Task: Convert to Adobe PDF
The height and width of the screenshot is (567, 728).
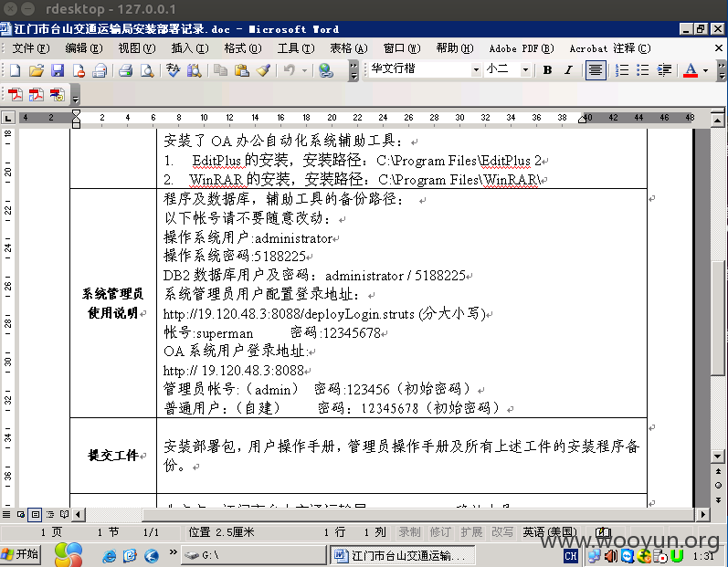Action: (x=16, y=95)
